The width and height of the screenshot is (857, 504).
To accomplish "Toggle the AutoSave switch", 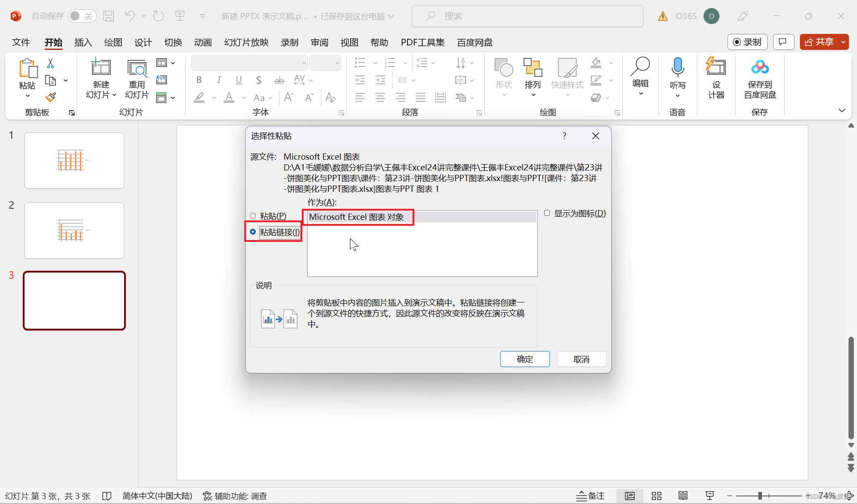I will [x=82, y=16].
